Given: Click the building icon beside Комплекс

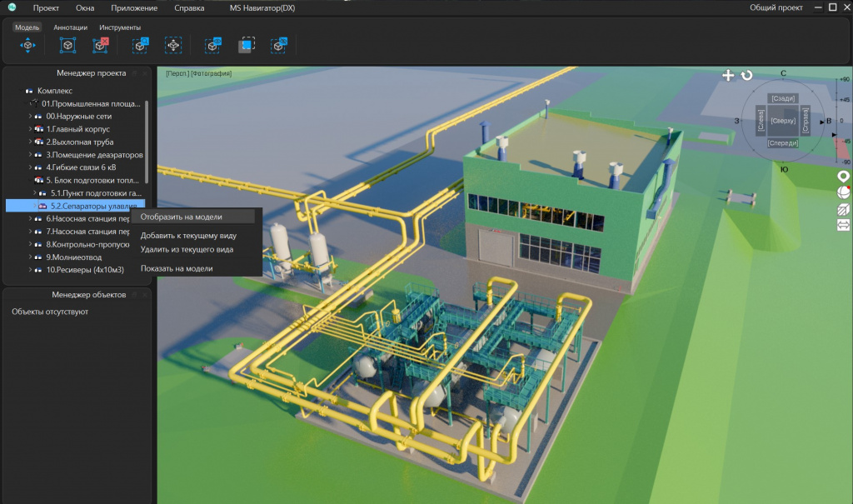Looking at the screenshot, I should (29, 91).
